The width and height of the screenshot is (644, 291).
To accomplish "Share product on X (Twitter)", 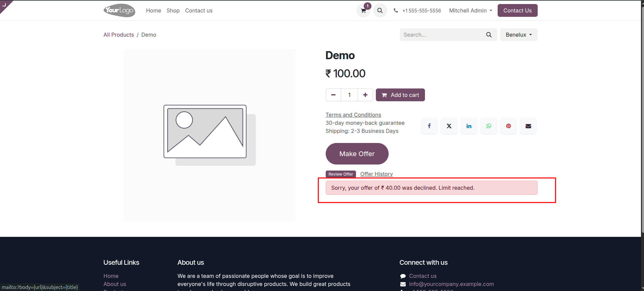I will point(449,126).
